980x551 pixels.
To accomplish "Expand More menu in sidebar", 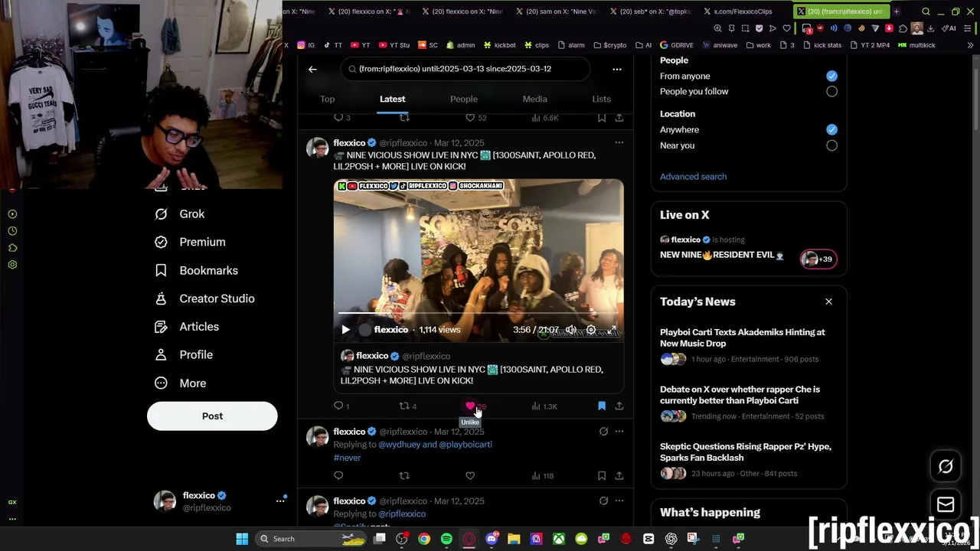I will click(181, 383).
